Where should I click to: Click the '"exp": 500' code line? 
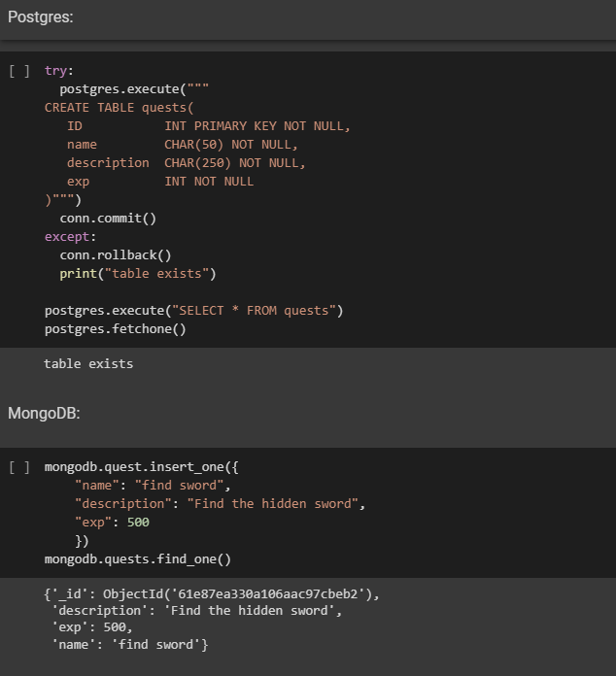coord(112,523)
